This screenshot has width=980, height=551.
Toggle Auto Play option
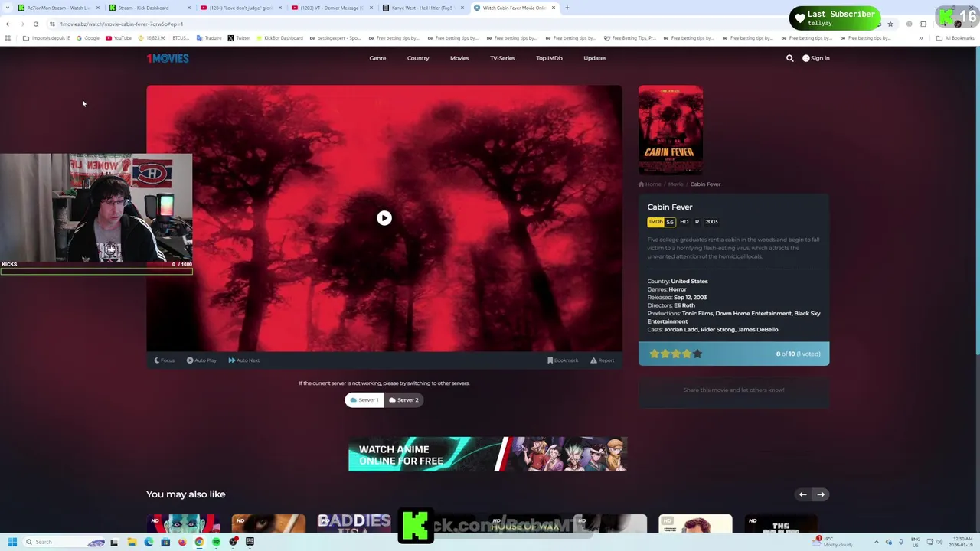coord(201,360)
